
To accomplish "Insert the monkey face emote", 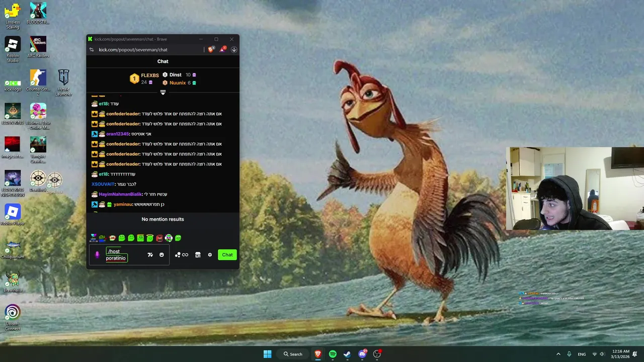I will pyautogui.click(x=112, y=238).
